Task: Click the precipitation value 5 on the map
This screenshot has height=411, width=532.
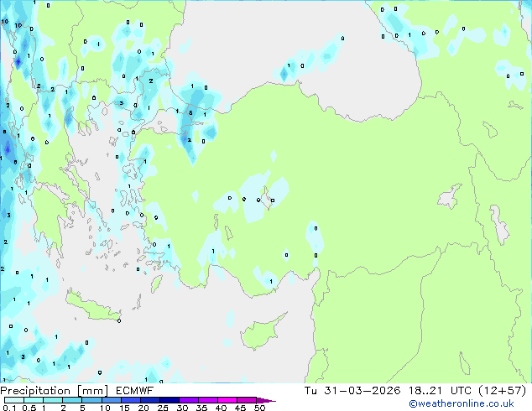Action: click(190, 113)
